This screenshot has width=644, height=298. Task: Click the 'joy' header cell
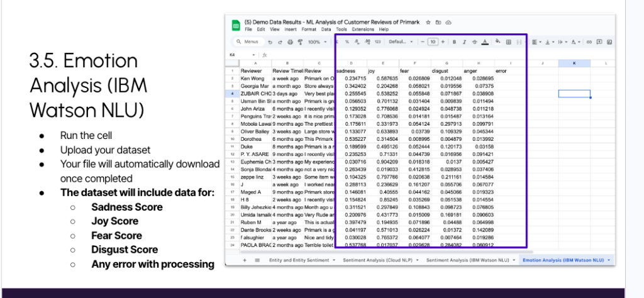point(383,70)
